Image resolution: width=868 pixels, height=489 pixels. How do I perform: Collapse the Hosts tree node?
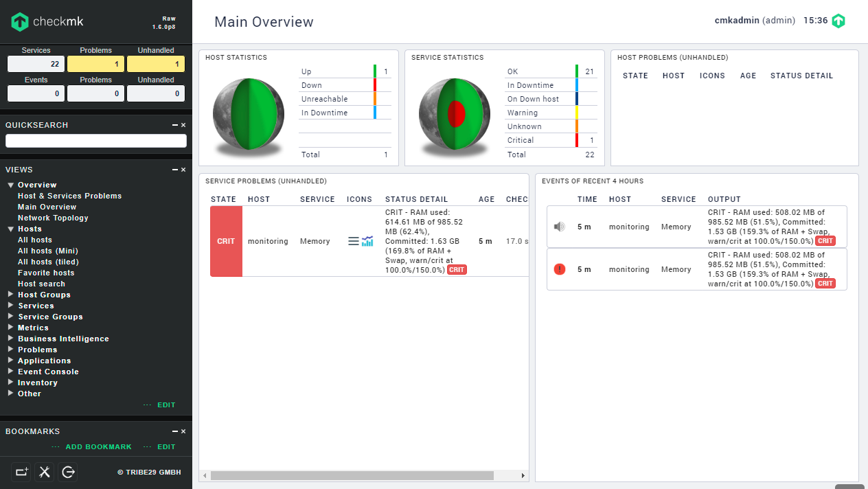click(11, 229)
